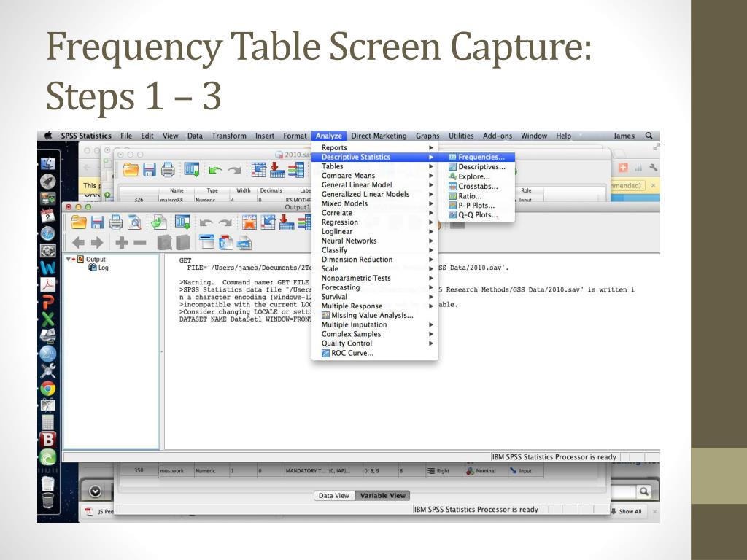The image size is (747, 560).
Task: Export output icon in Output1 toolbar
Action: pos(159,222)
